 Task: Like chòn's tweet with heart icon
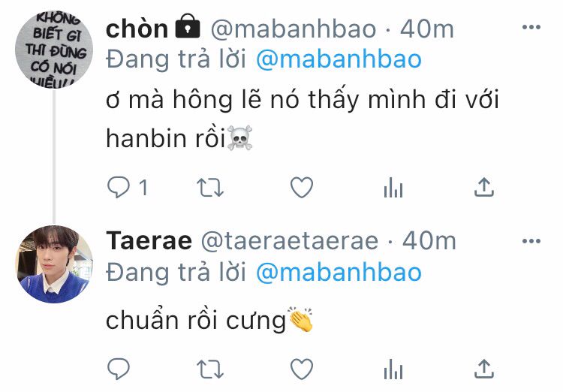(x=302, y=188)
